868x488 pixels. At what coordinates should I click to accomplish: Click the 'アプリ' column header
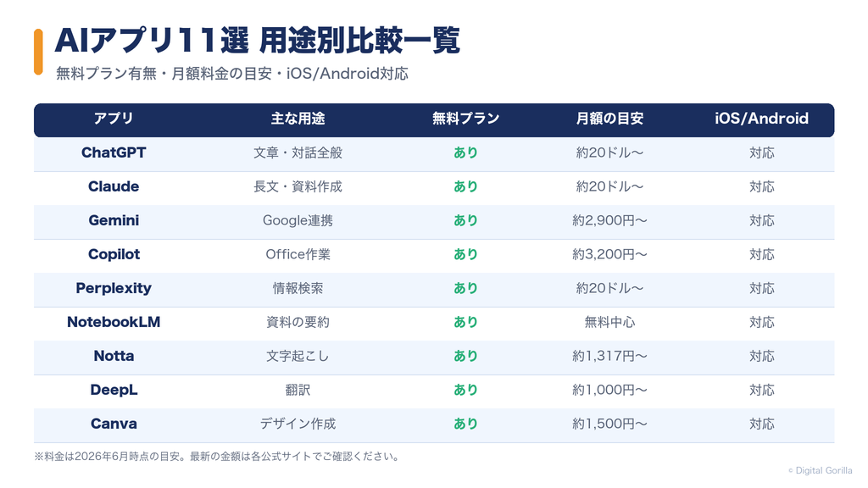click(x=114, y=119)
